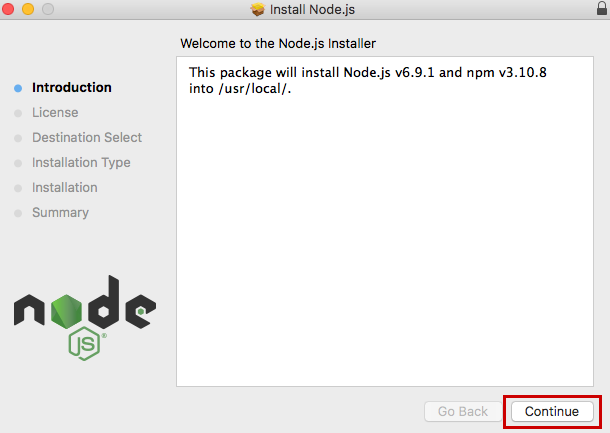Go to the Summary step
Image resolution: width=610 pixels, height=433 pixels.
pos(60,213)
